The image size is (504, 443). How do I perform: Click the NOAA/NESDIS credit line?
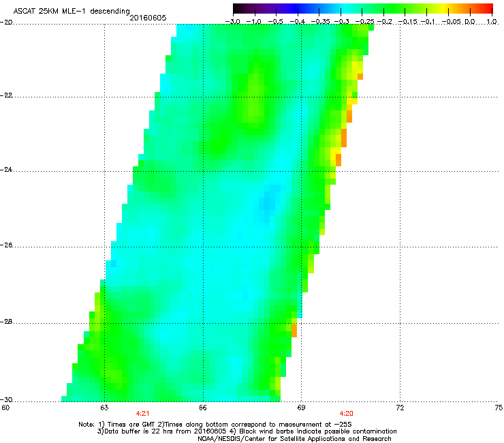[294, 439]
